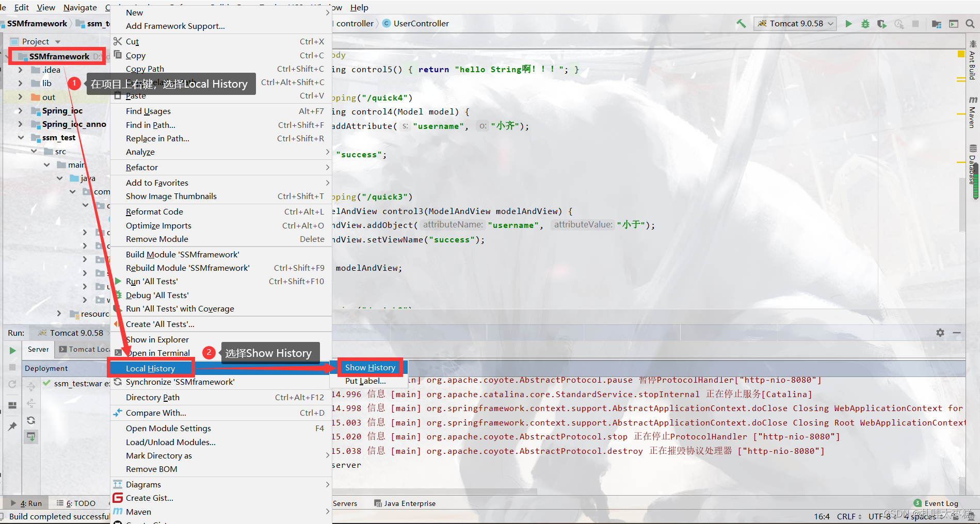Open the New submenu
Screen dimensions: 980x524
pos(221,12)
